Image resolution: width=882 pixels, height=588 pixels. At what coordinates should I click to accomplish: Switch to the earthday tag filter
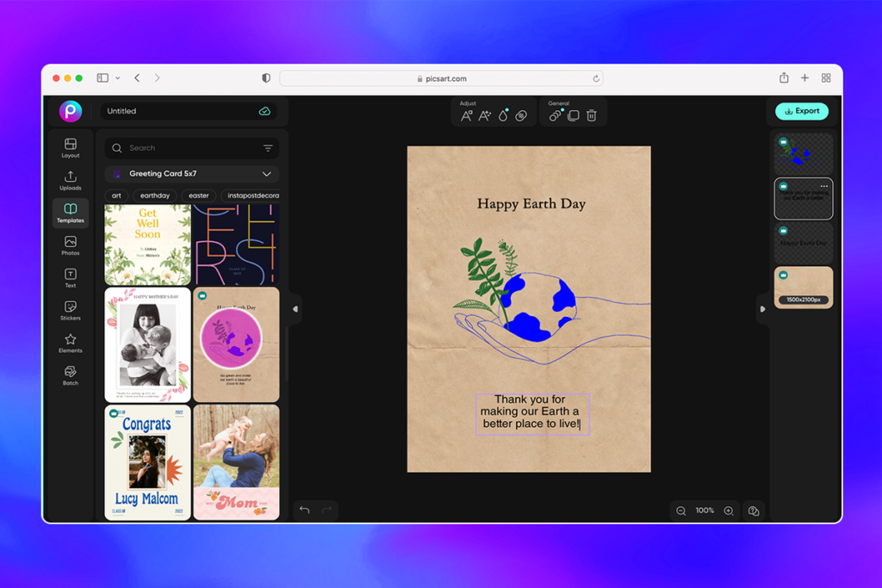(155, 195)
